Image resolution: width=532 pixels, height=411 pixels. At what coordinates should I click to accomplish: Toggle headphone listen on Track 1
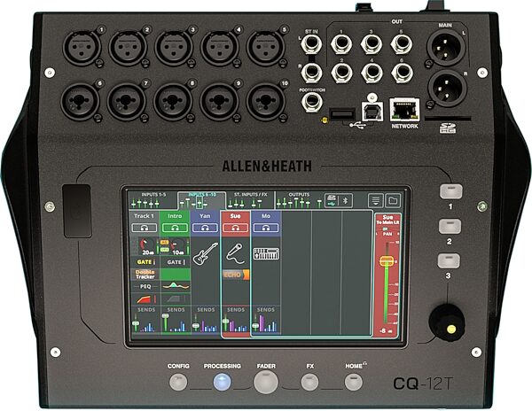click(x=145, y=228)
